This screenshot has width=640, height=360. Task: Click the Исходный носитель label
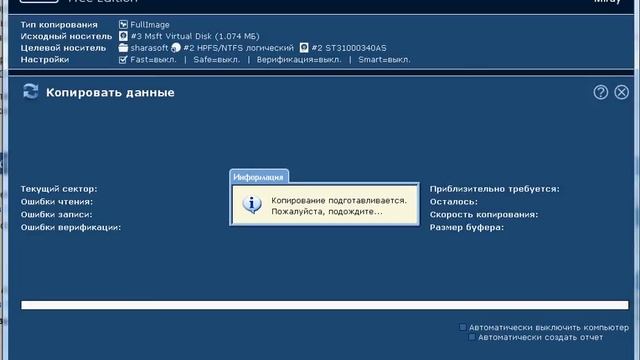[x=66, y=36]
